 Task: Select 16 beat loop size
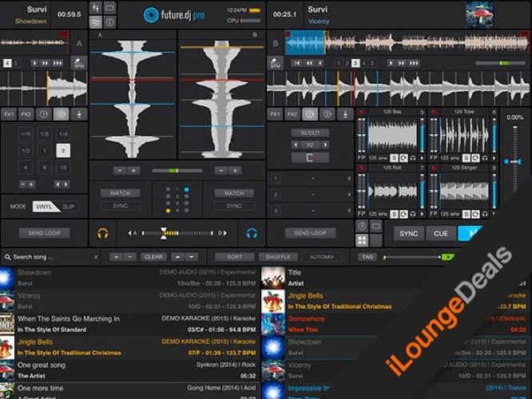point(63,168)
